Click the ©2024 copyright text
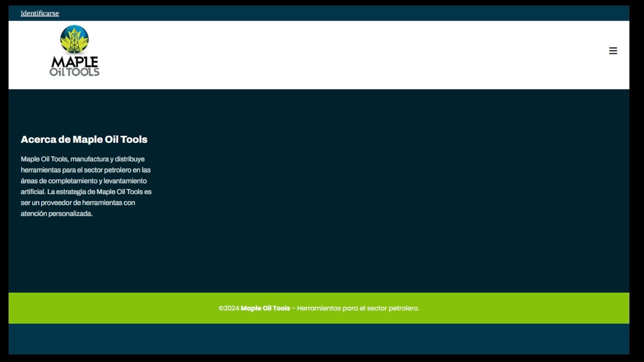 (228, 308)
